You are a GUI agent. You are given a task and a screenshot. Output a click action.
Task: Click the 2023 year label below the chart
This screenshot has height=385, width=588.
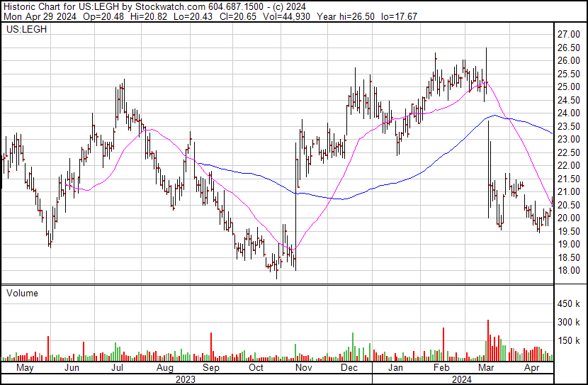[186, 379]
